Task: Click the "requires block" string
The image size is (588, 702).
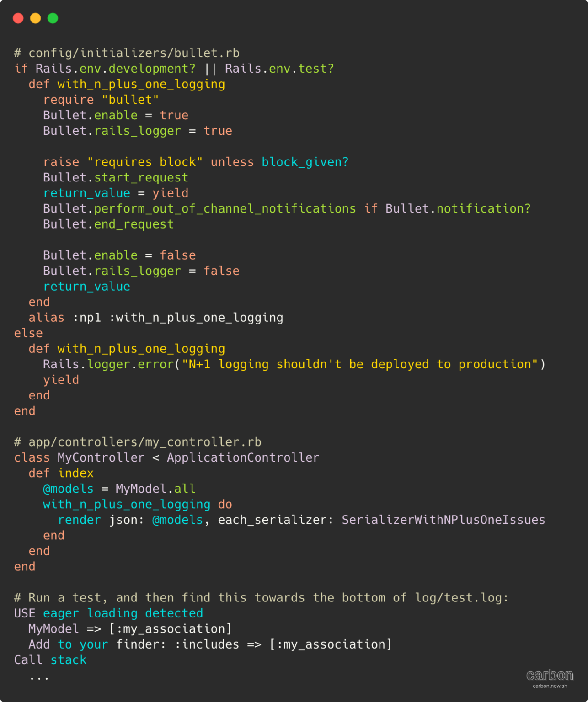Action: (145, 162)
